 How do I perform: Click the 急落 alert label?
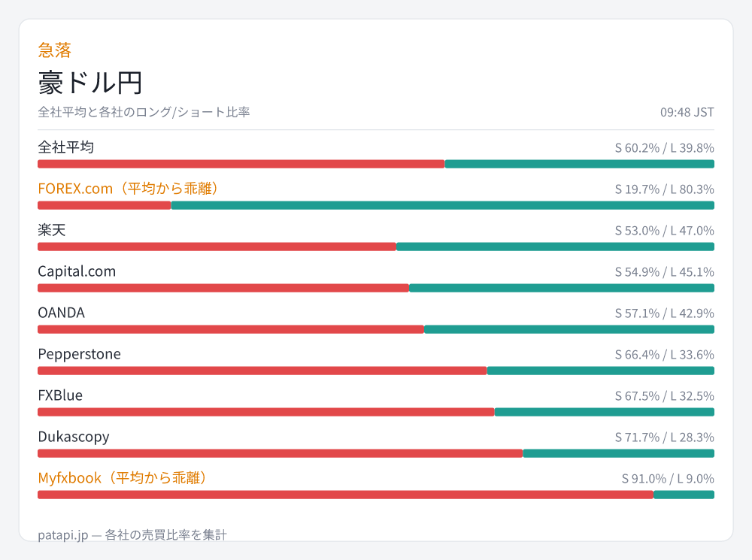click(55, 50)
